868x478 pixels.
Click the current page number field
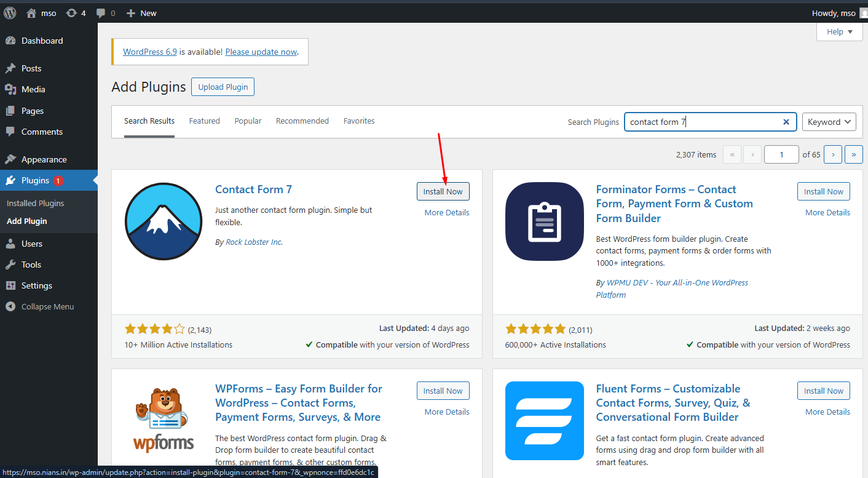[781, 154]
